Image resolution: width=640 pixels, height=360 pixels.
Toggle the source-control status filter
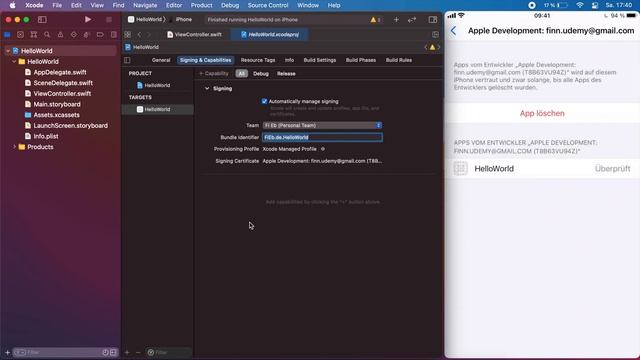pyautogui.click(x=113, y=352)
